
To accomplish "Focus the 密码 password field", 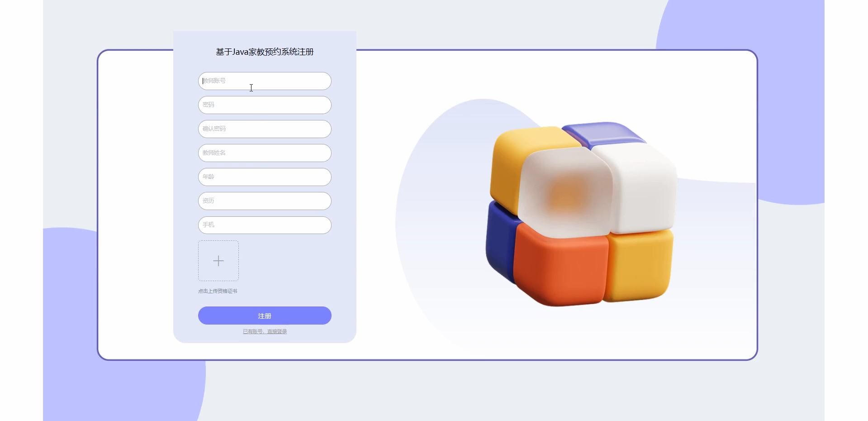I will point(265,105).
